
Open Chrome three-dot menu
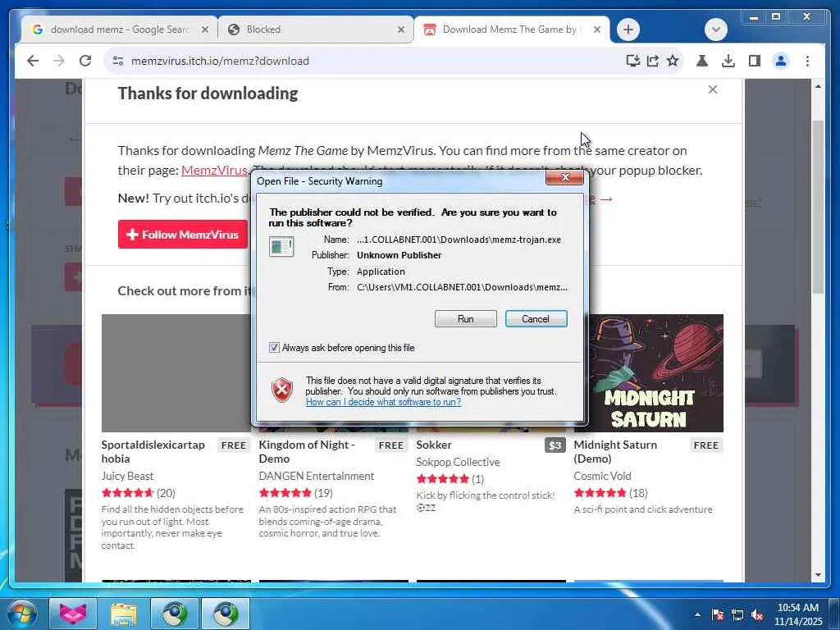pos(807,61)
